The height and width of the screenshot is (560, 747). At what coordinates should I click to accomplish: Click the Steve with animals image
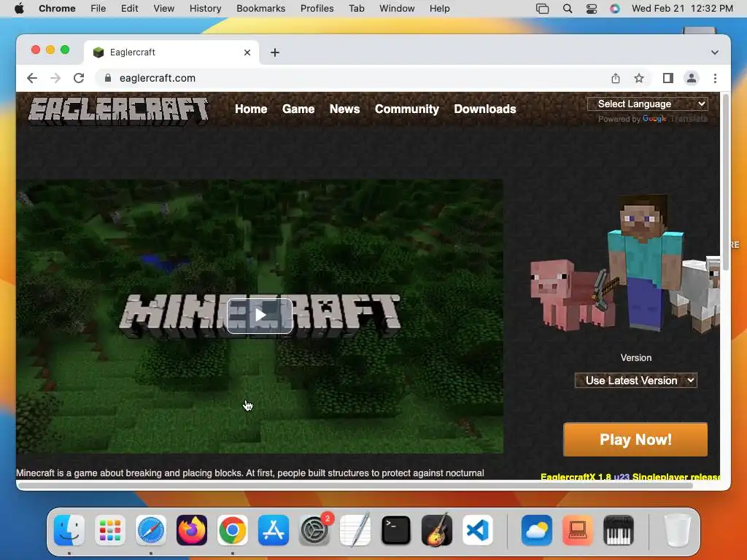pyautogui.click(x=625, y=263)
